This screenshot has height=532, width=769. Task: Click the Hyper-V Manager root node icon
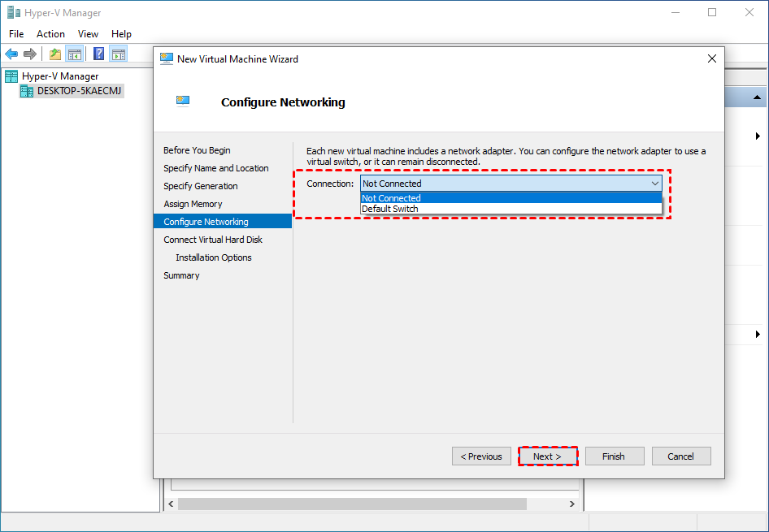[11, 76]
